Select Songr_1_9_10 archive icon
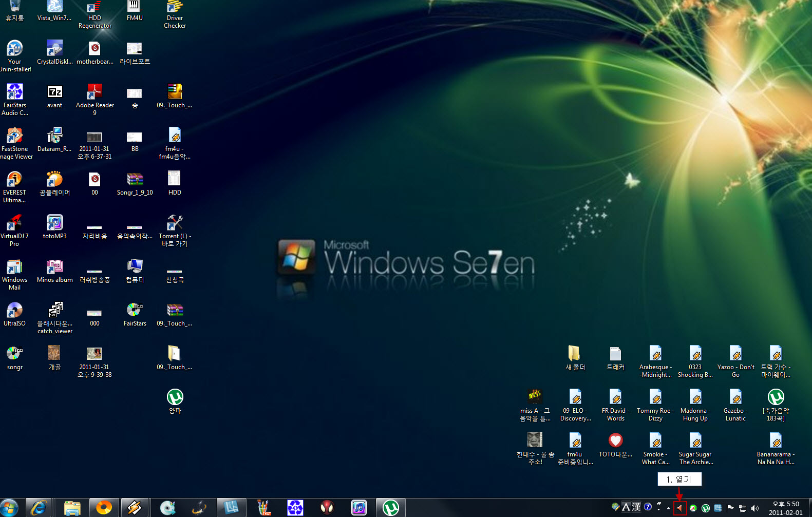 [x=135, y=183]
